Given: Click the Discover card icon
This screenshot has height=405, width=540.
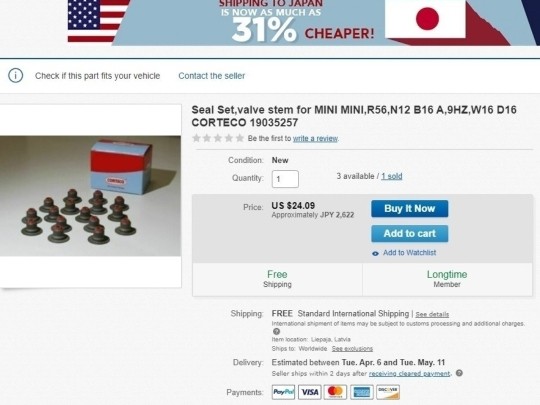Looking at the screenshot, I should coord(388,392).
